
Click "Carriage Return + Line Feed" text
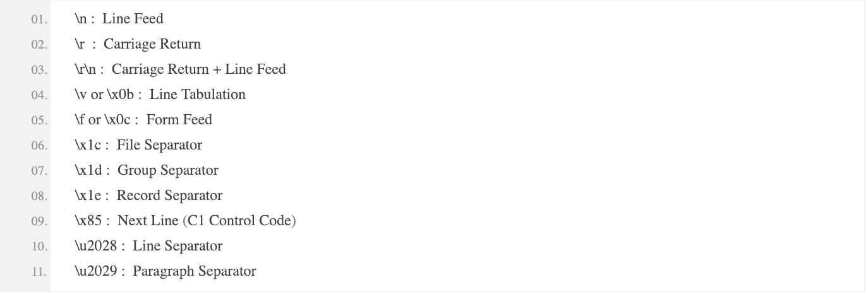(199, 69)
